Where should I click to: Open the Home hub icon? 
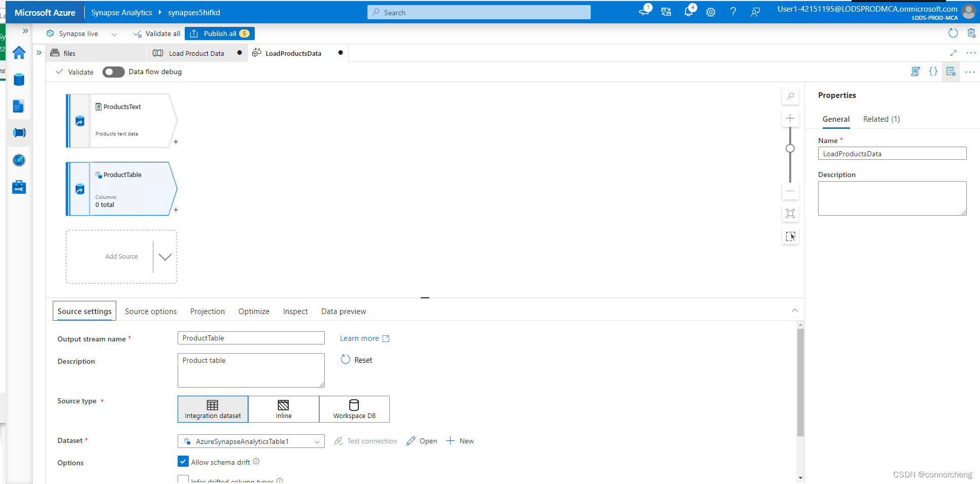(x=19, y=53)
